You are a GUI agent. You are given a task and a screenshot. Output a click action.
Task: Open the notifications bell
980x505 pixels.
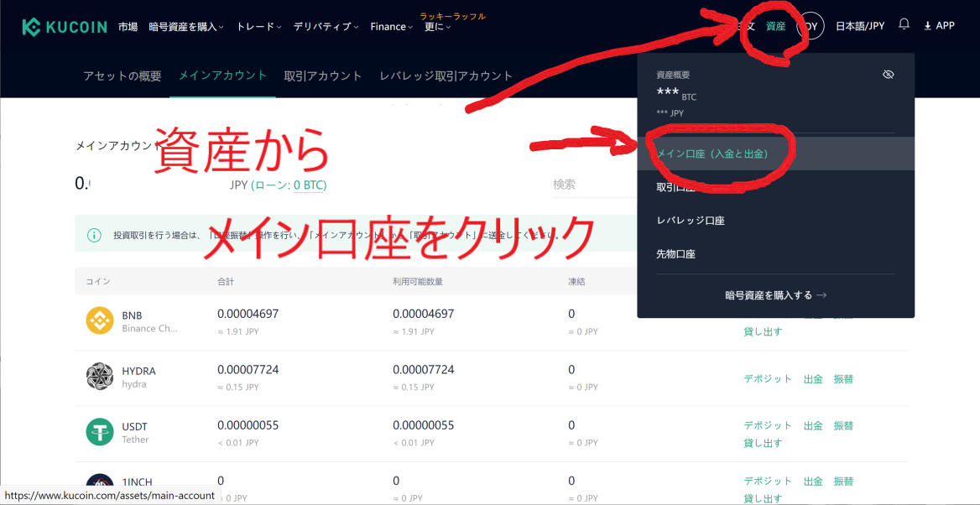[x=904, y=25]
